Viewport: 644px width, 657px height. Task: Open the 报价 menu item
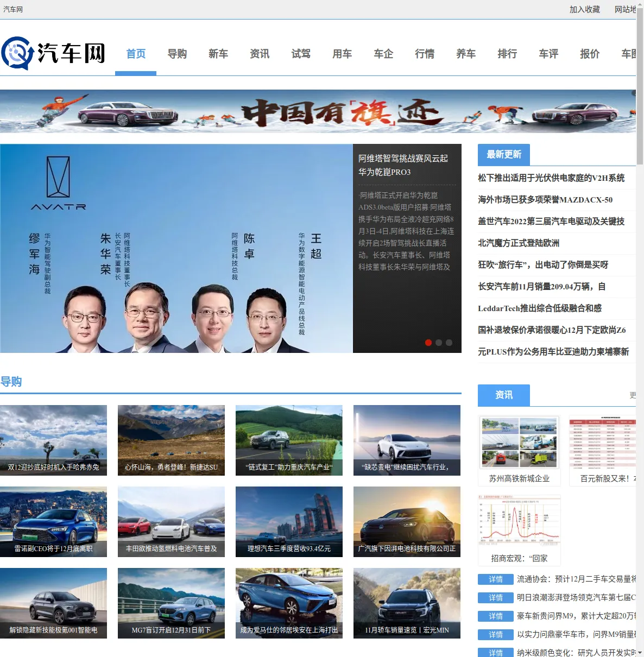click(590, 54)
